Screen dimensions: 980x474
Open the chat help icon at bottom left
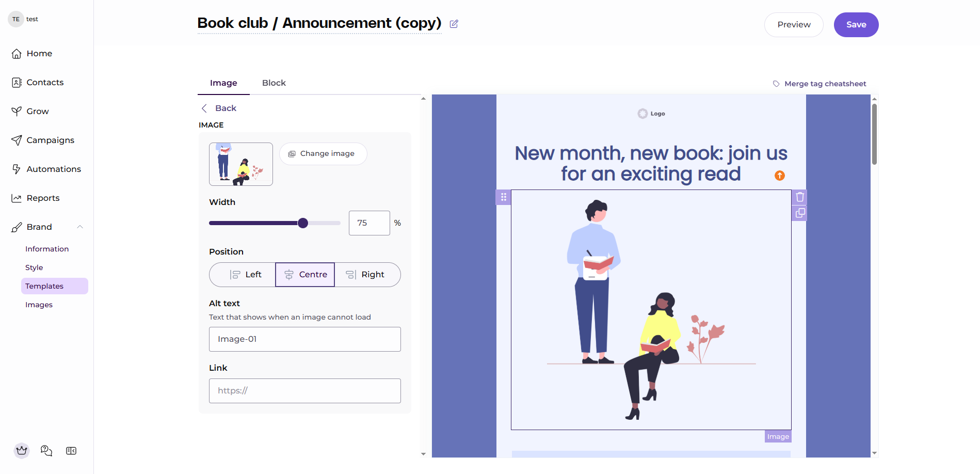(46, 451)
